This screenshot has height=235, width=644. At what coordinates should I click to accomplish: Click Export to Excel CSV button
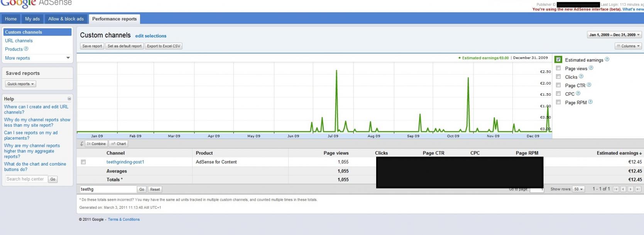[x=164, y=46]
